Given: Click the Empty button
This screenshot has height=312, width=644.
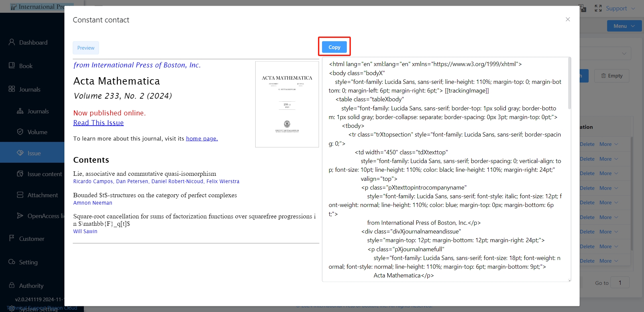Looking at the screenshot, I should click(x=612, y=76).
